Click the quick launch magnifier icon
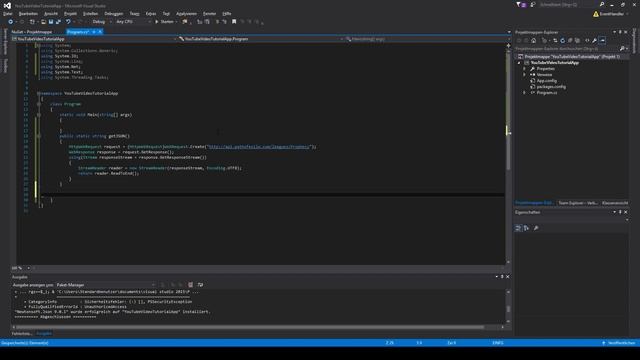Viewport: 640px width, 360px height. pos(602,4)
